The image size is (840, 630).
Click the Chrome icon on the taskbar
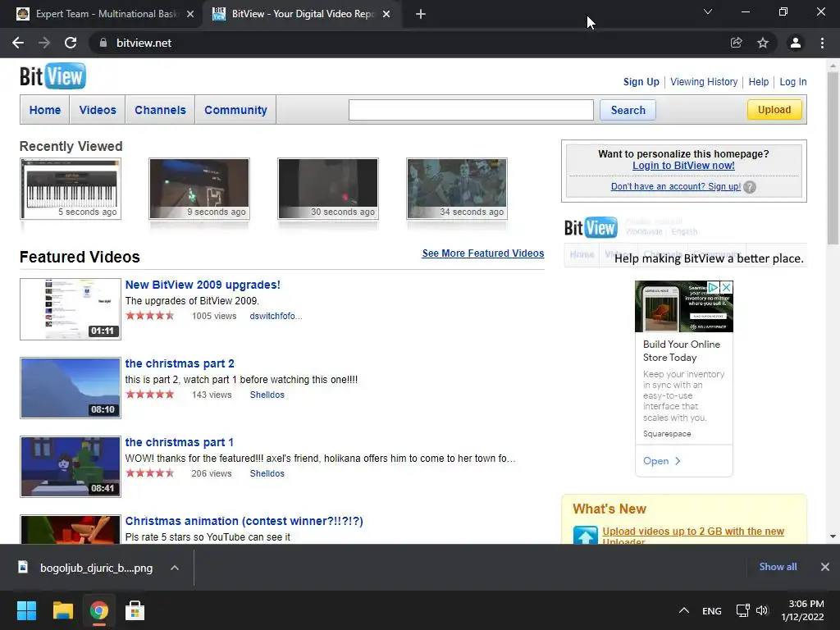[98, 610]
